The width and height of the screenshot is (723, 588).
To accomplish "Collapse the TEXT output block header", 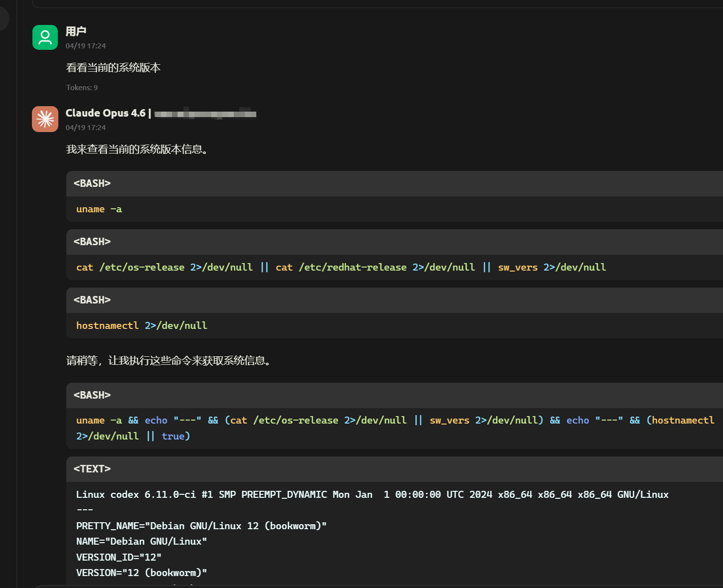I will click(394, 469).
